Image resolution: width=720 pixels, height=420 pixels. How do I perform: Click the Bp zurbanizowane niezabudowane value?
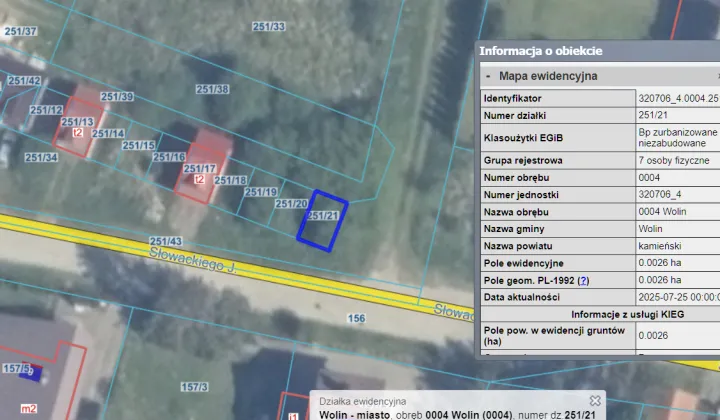pos(678,138)
